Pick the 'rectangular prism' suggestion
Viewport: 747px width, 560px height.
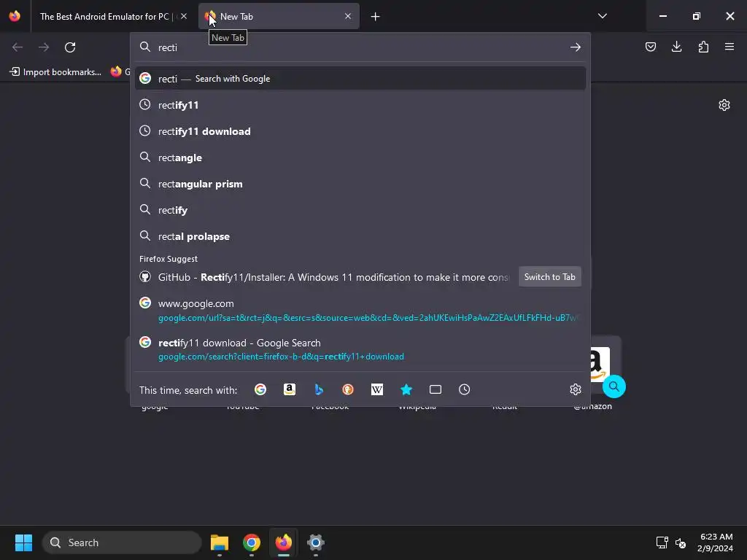point(360,183)
